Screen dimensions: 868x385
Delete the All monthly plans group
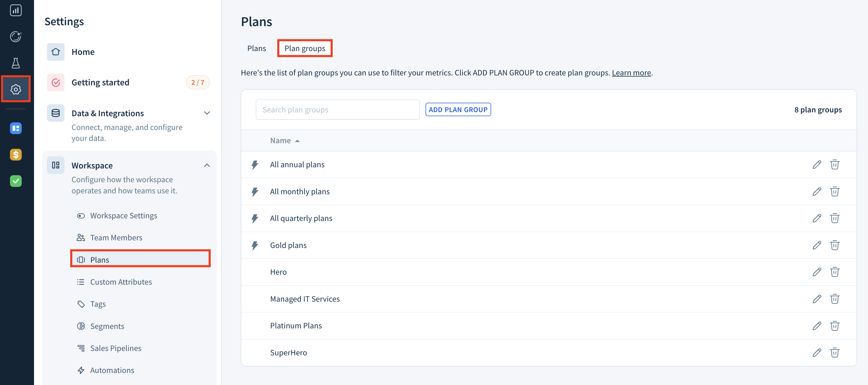coord(834,192)
